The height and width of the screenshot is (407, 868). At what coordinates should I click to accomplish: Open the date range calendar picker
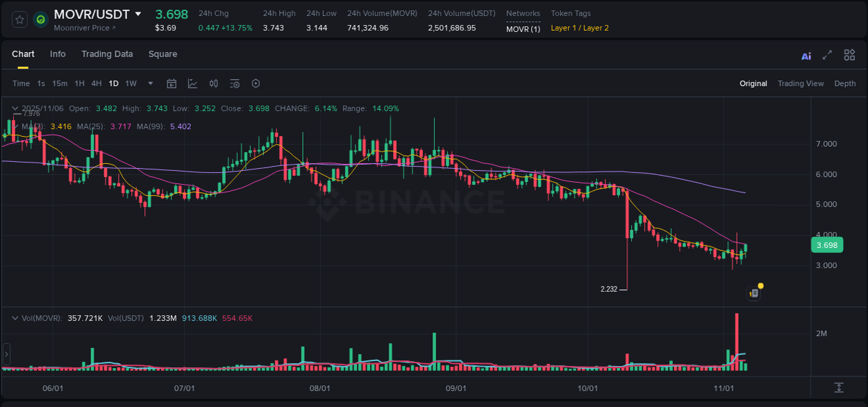coord(172,83)
